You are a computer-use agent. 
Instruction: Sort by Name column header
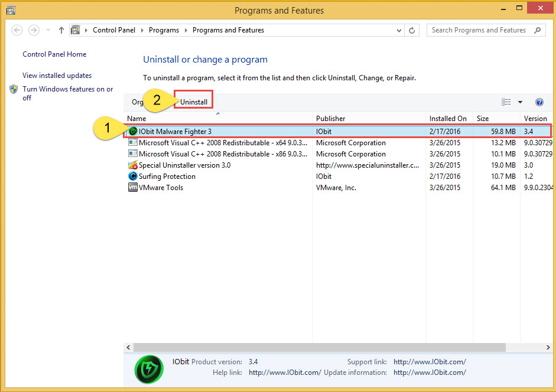tap(218, 119)
